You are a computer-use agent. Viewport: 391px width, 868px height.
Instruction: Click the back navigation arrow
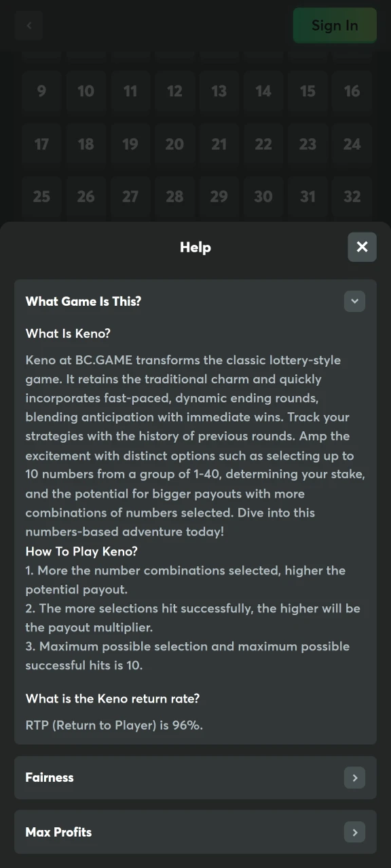click(29, 25)
